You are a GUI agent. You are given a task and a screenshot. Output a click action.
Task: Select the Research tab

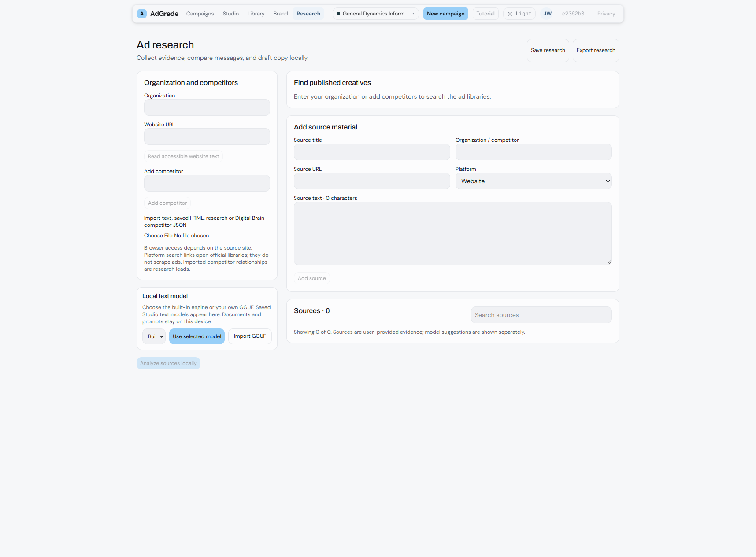tap(308, 14)
